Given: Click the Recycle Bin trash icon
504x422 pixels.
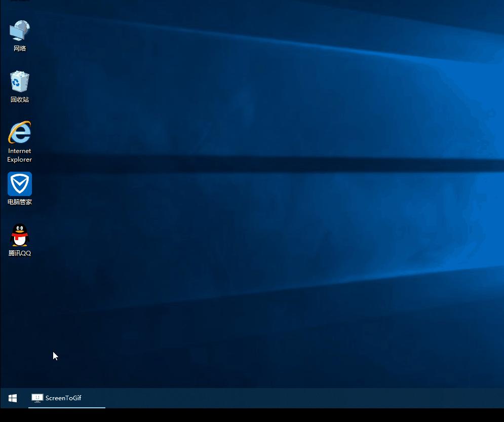Looking at the screenshot, I should click(x=20, y=81).
